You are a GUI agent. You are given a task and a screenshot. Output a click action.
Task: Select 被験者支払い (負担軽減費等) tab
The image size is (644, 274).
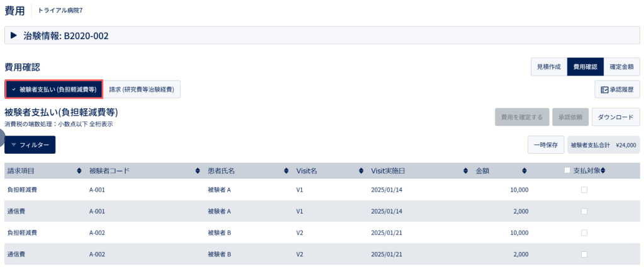(x=54, y=89)
